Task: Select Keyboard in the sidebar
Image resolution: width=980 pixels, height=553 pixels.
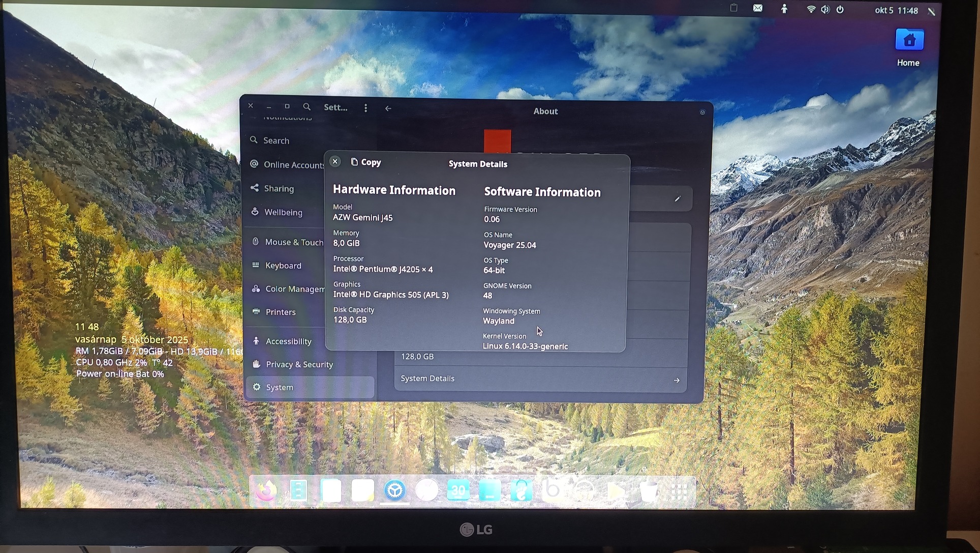Action: click(283, 266)
